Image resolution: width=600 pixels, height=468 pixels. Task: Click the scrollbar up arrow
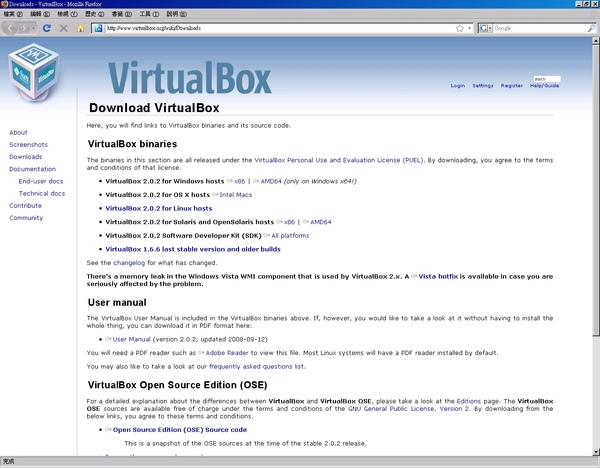click(596, 41)
